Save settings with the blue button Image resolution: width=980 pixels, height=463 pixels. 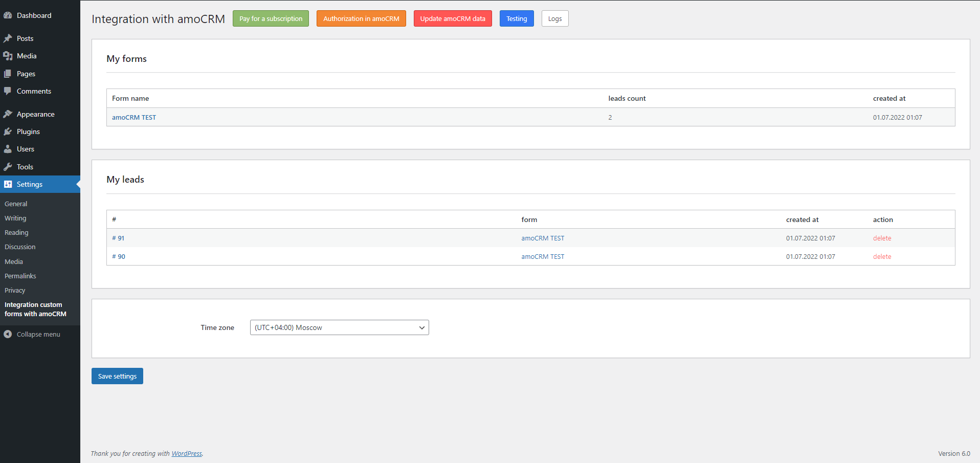tap(117, 376)
